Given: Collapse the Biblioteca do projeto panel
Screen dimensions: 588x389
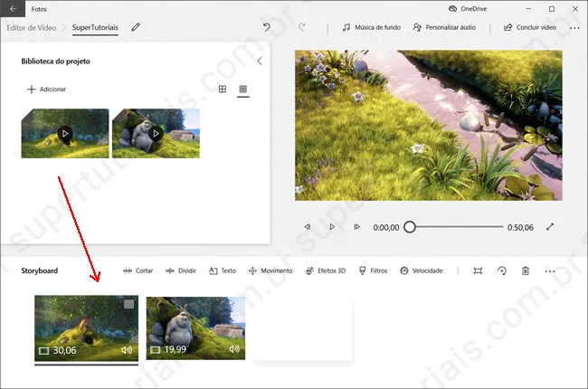Looking at the screenshot, I should (x=260, y=62).
